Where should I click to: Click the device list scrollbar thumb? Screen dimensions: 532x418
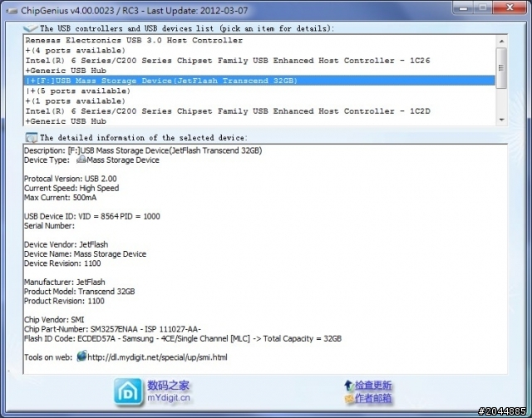coord(501,68)
